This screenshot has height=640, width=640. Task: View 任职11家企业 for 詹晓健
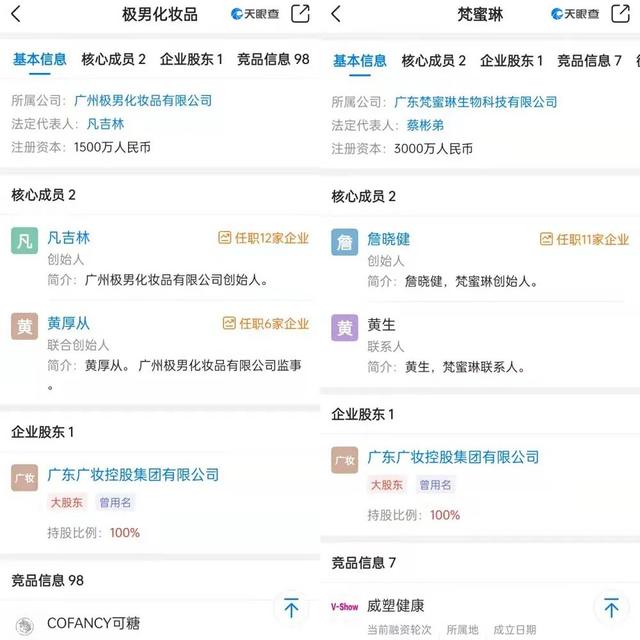coord(584,240)
